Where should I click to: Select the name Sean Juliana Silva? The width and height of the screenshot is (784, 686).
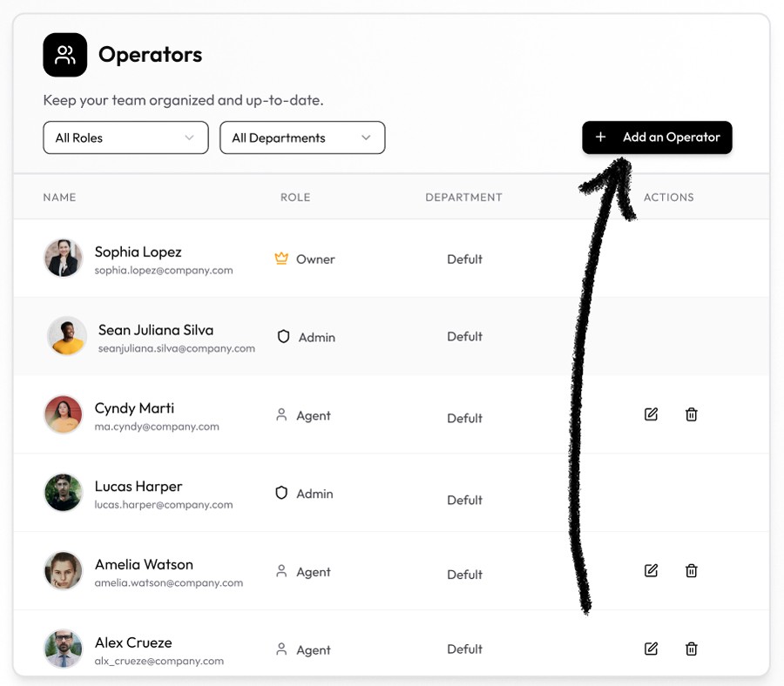156,330
